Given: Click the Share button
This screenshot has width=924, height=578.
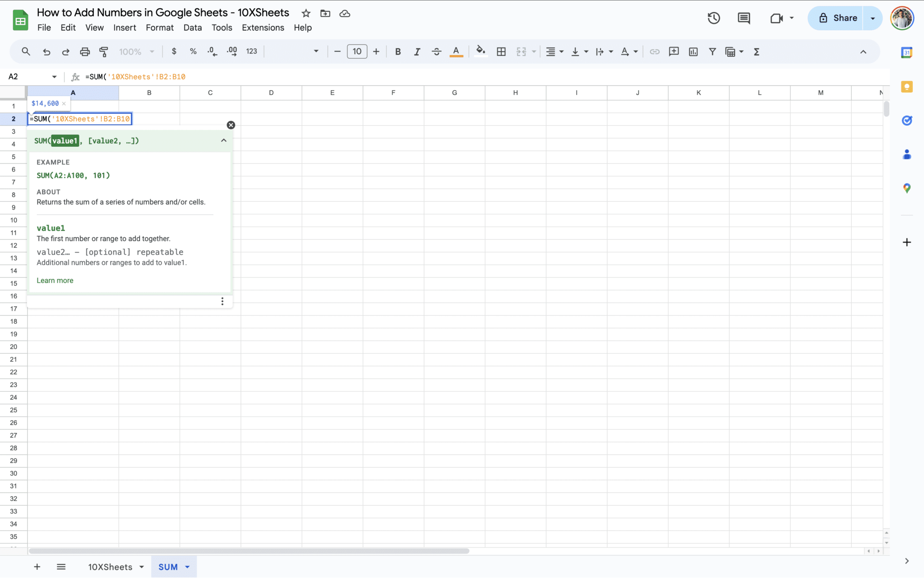Looking at the screenshot, I should [x=837, y=18].
